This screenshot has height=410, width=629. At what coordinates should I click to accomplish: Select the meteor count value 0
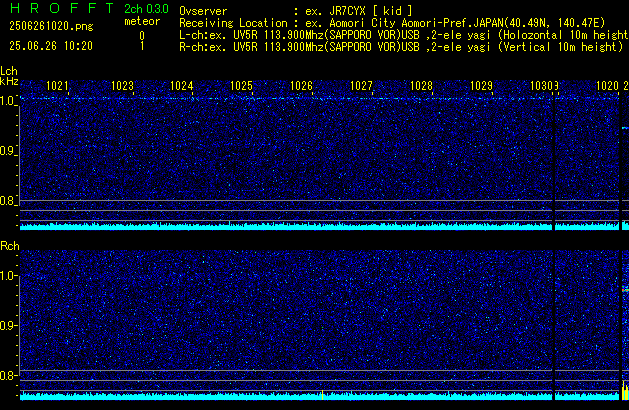(x=142, y=36)
